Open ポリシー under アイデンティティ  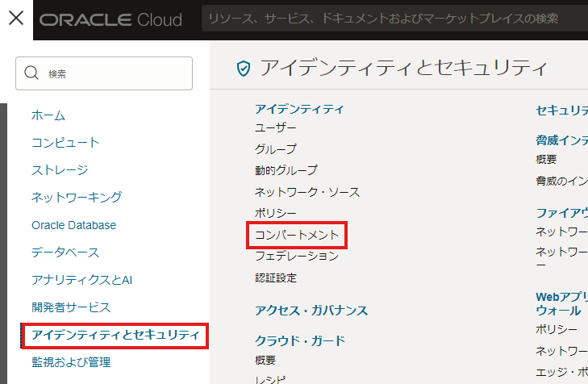(275, 213)
